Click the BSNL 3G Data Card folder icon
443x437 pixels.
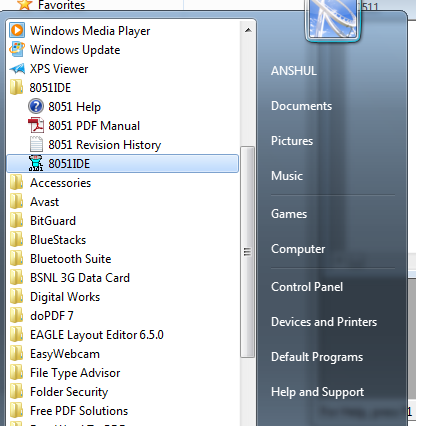tap(16, 277)
